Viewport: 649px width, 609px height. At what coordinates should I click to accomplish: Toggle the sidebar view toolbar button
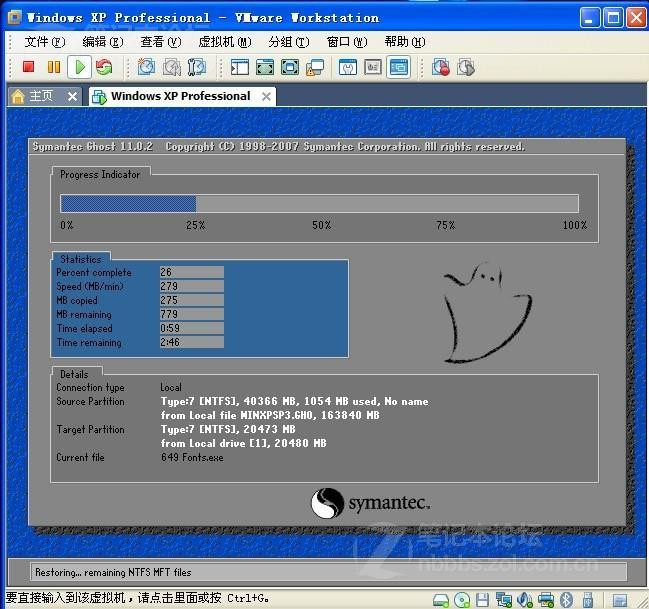point(240,67)
